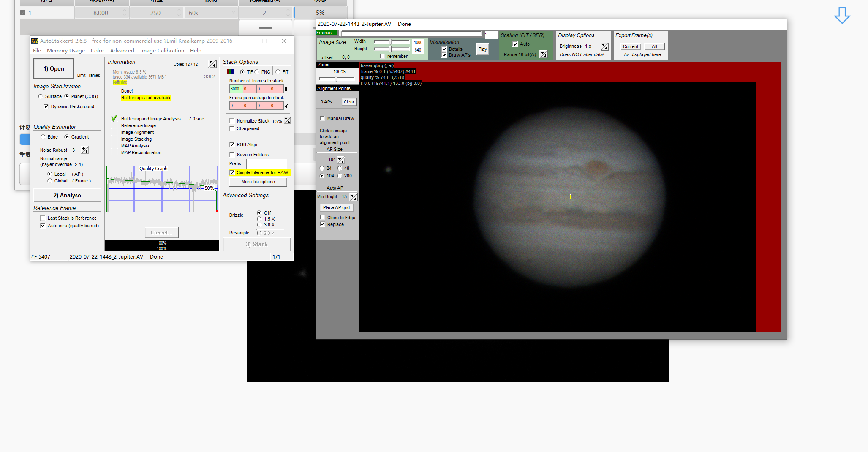Select Global (Frame) quality option
Viewport: 868px width, 452px height.
point(50,181)
